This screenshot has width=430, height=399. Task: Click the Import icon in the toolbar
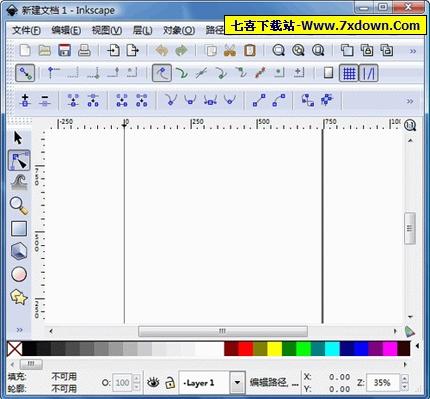[x=113, y=51]
